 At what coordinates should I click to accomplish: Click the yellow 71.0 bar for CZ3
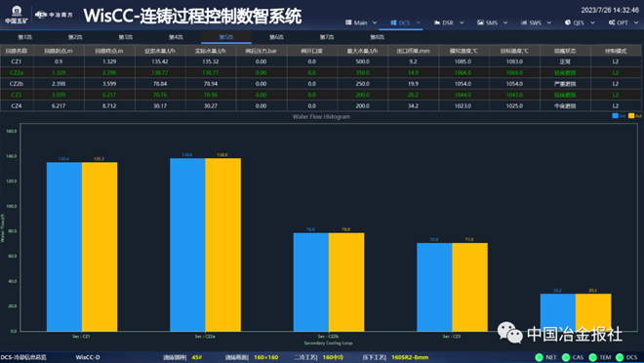tap(470, 287)
